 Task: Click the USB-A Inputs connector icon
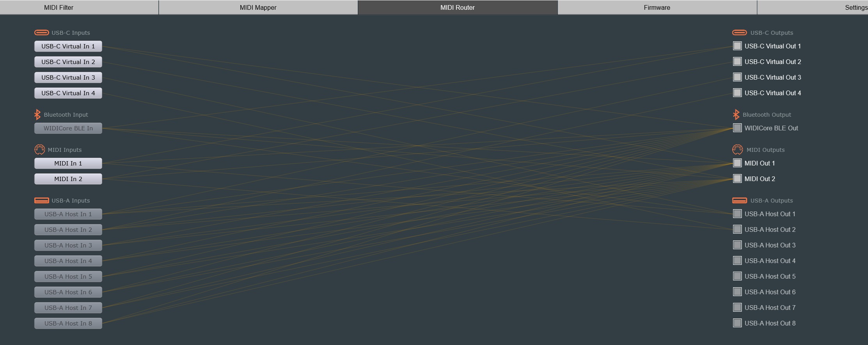point(41,201)
